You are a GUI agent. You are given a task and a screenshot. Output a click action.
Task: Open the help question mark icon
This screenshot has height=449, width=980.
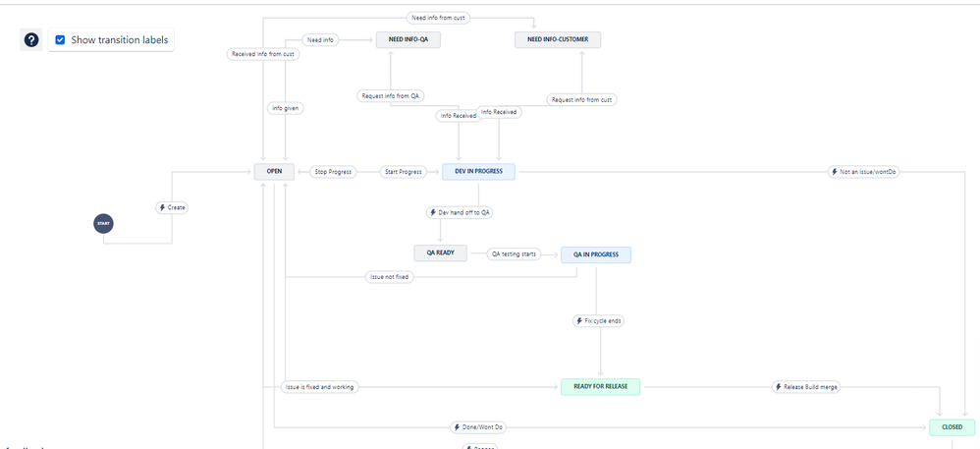31,40
